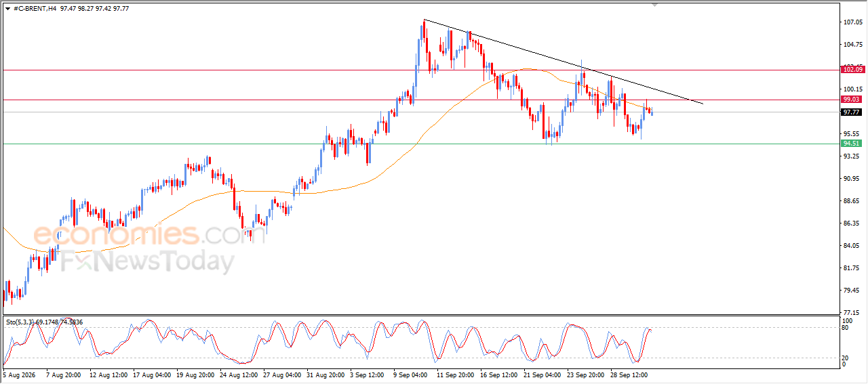Open the economies.com watermark link

140,234
